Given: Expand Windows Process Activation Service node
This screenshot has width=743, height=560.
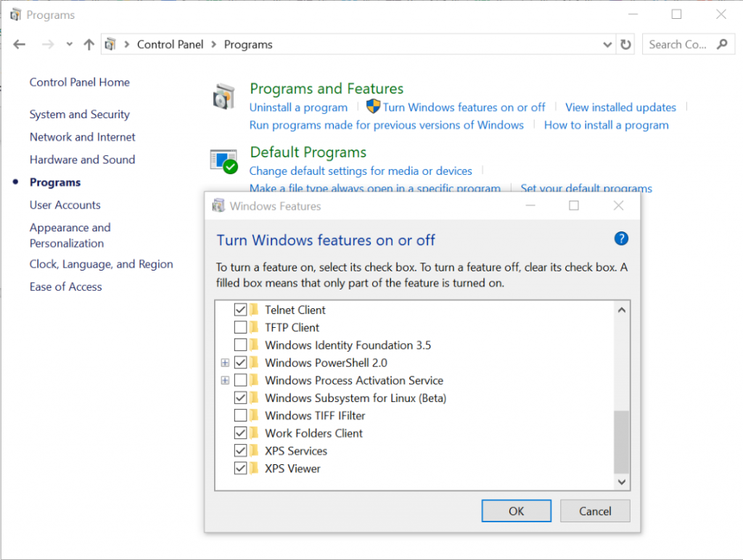Looking at the screenshot, I should pyautogui.click(x=225, y=380).
